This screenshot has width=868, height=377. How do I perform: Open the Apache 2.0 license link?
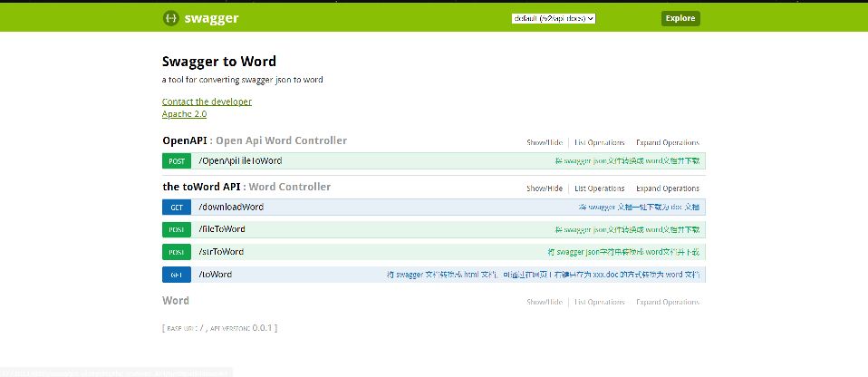tap(184, 114)
